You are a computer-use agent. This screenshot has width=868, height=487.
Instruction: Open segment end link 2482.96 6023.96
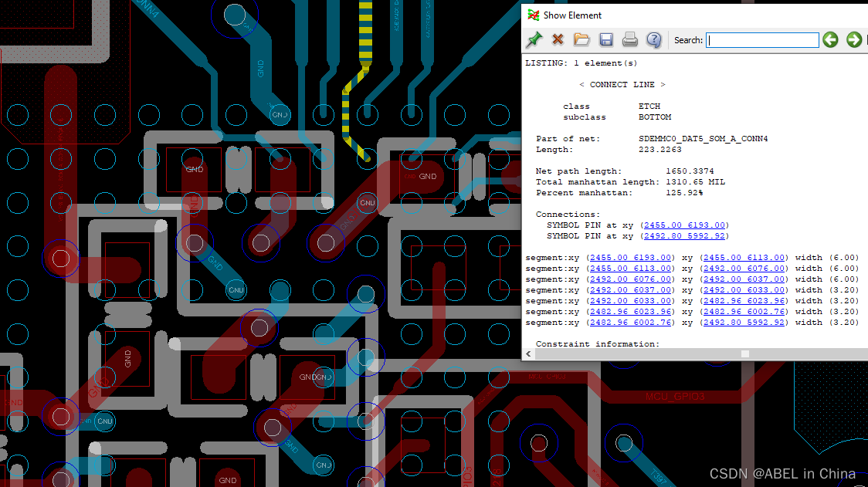click(x=744, y=301)
